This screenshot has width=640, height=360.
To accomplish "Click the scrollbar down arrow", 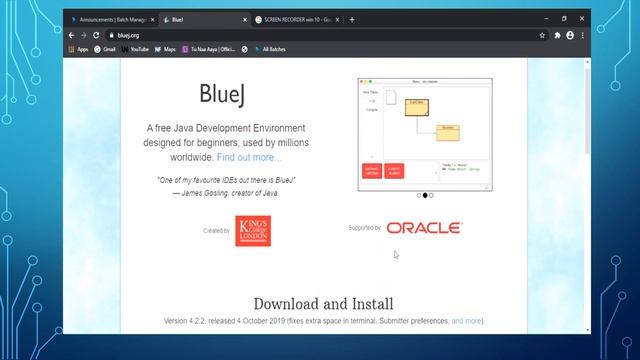I will tap(587, 330).
